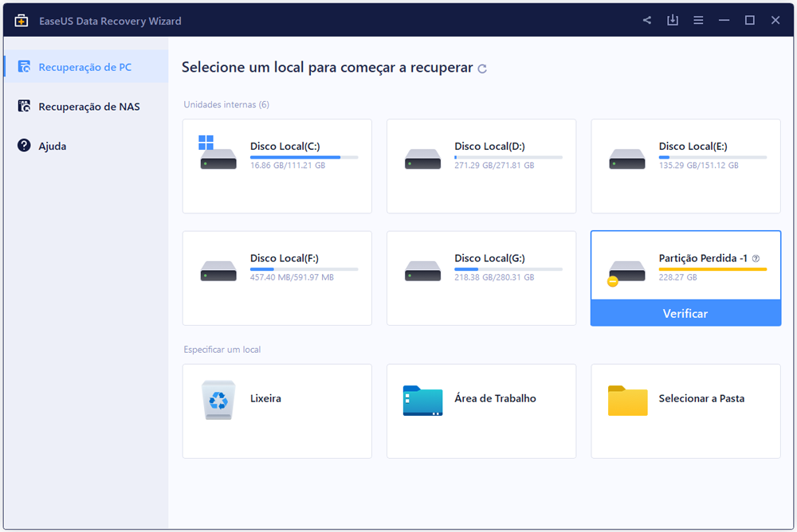Click the Lixeira recycle bin icon
The image size is (797, 532).
(x=218, y=400)
